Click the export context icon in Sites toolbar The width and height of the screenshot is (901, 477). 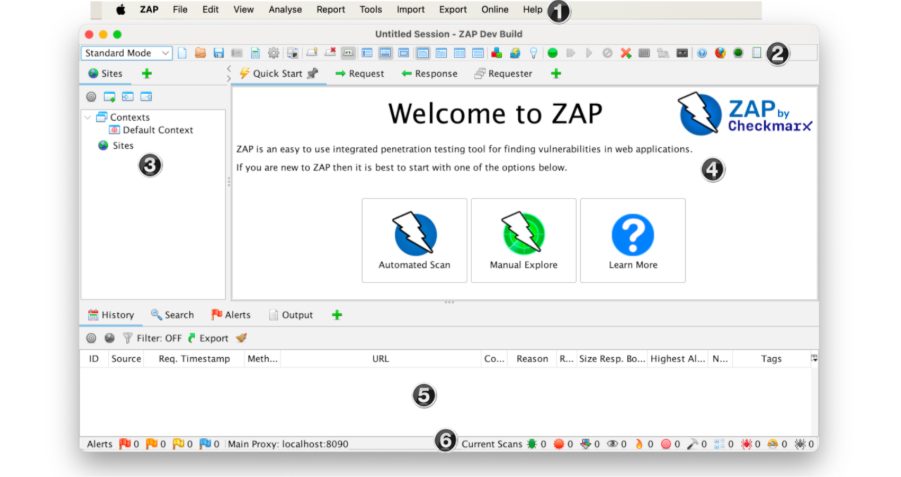tap(146, 97)
